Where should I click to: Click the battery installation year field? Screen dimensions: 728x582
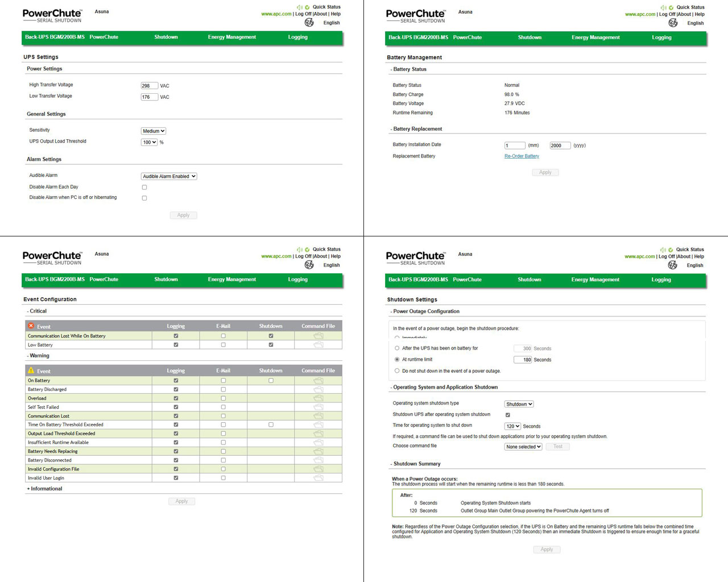pos(560,145)
